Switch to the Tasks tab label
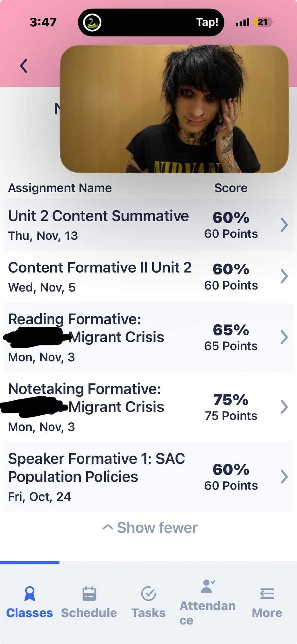Viewport: 297px width, 644px height. coord(148,613)
